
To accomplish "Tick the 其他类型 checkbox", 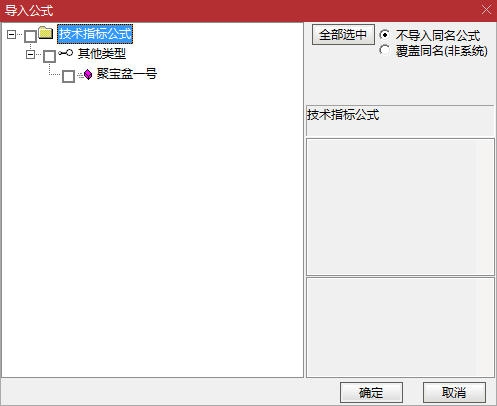I will [x=50, y=56].
